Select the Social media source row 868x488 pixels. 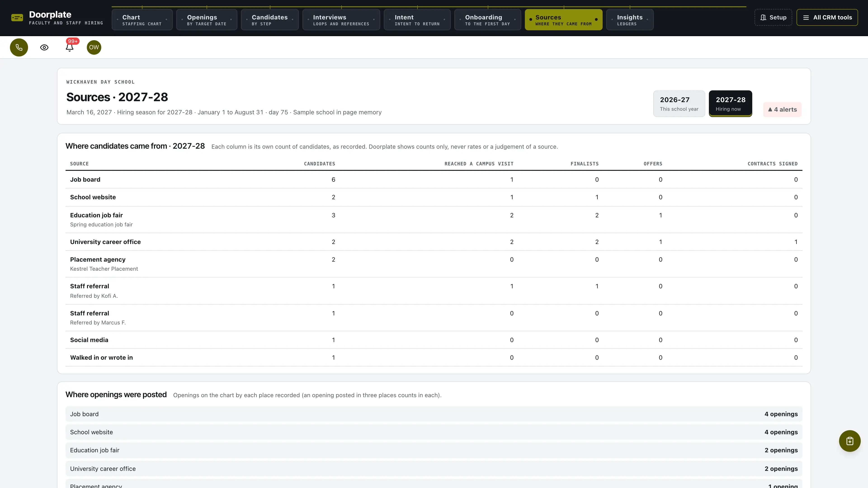(x=434, y=340)
